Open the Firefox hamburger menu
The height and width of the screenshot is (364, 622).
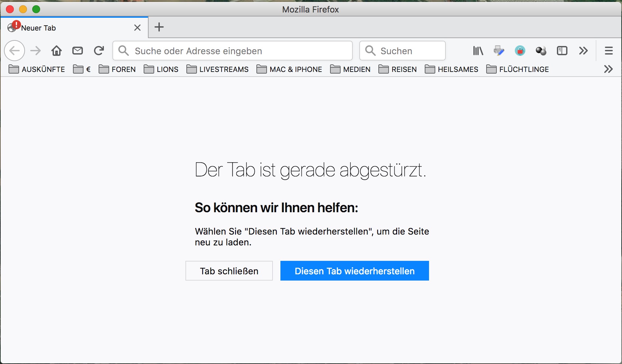tap(609, 51)
